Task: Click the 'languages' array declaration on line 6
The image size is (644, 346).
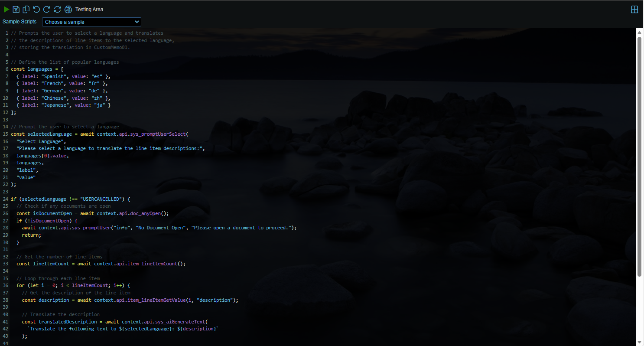Action: click(39, 69)
